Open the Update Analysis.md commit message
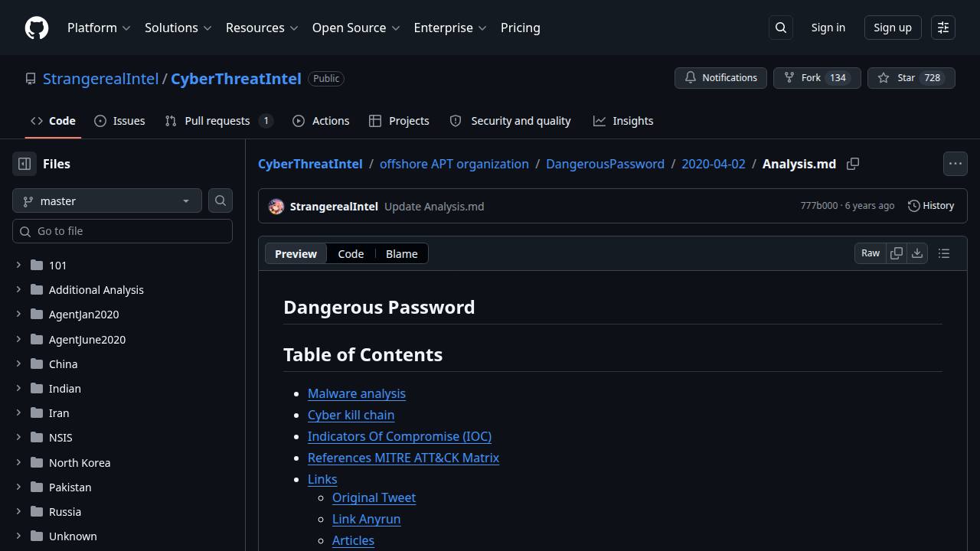 pos(434,207)
